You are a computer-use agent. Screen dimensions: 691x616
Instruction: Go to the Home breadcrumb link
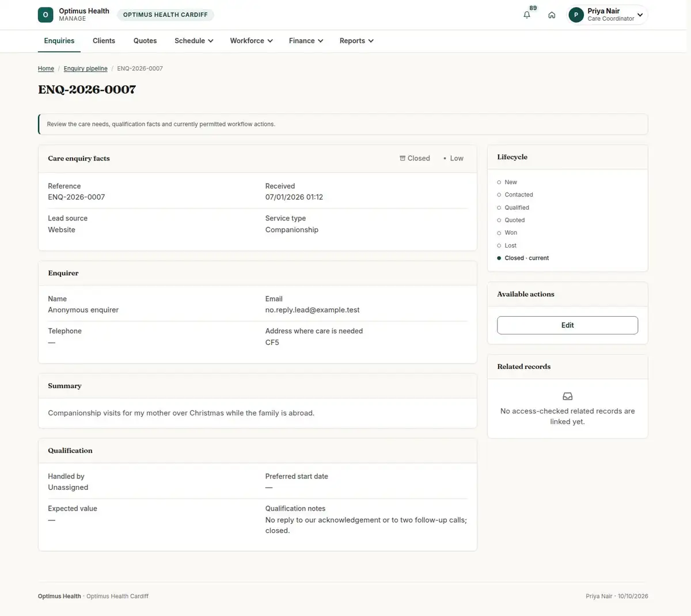[x=46, y=69]
